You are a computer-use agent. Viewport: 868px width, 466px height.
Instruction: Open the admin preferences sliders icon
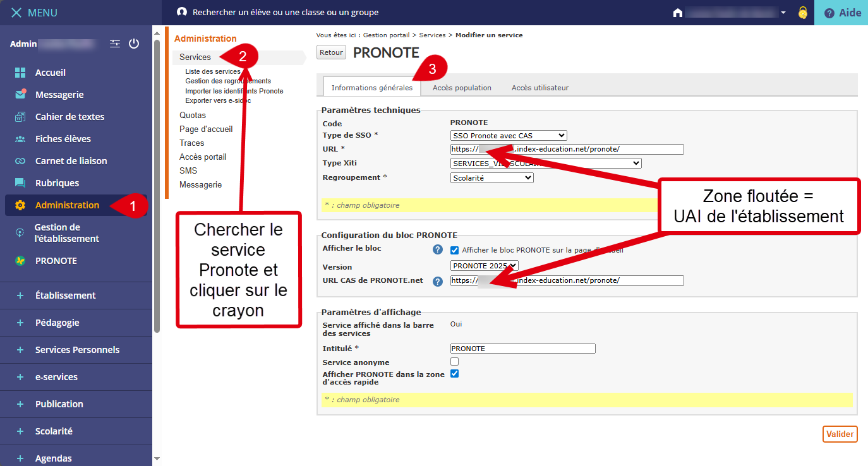[114, 44]
